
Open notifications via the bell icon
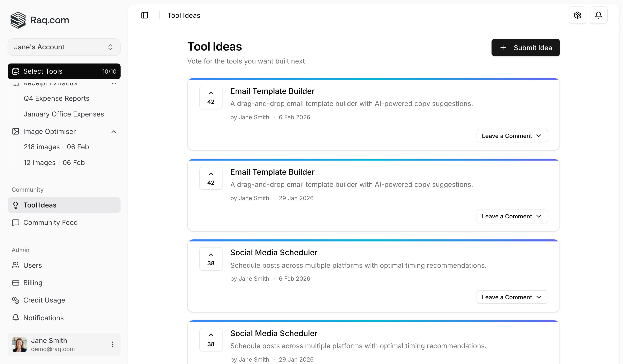[599, 15]
